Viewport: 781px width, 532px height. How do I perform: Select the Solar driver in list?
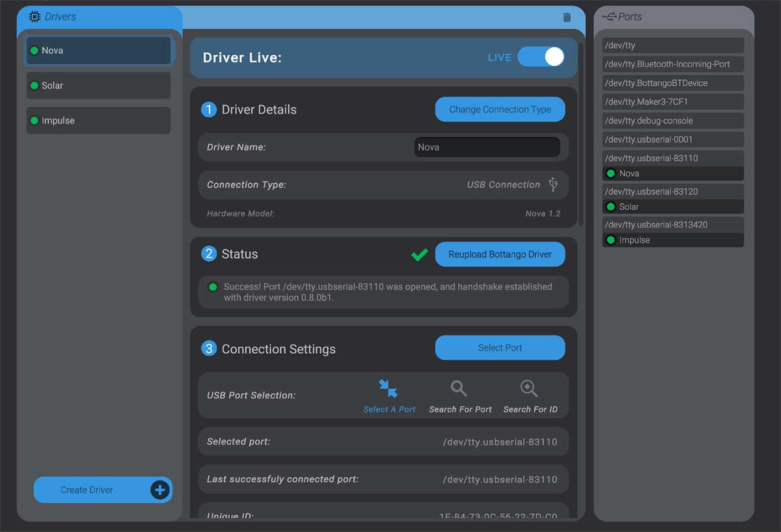tap(98, 85)
